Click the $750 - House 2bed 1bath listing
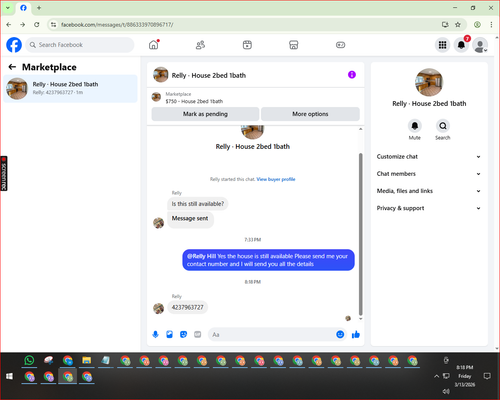500x400 pixels. point(194,101)
